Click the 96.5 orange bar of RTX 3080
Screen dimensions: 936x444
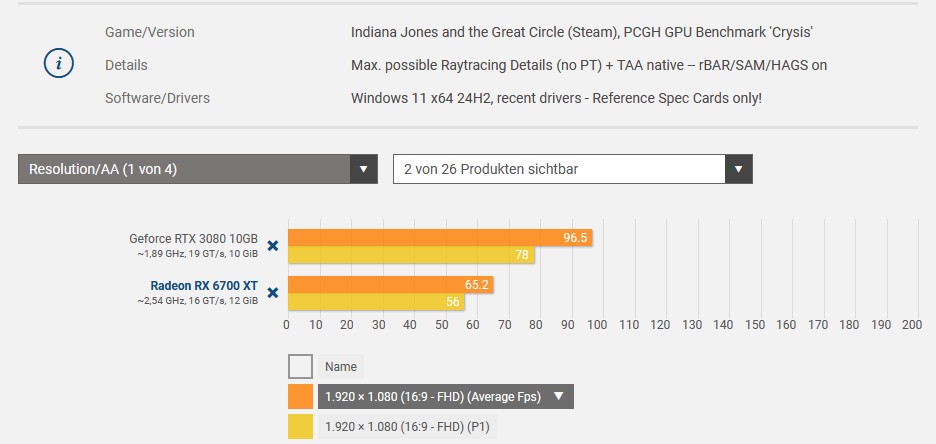click(440, 238)
